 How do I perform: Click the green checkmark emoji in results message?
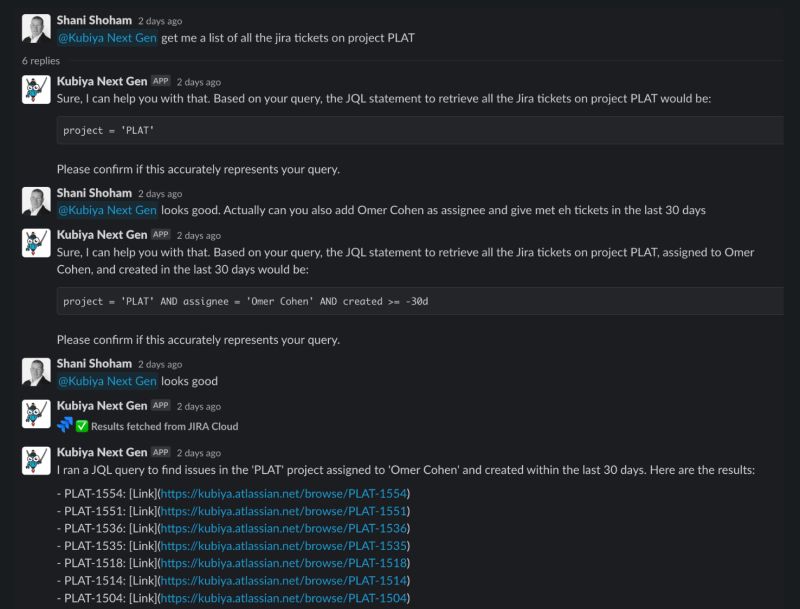(82, 426)
